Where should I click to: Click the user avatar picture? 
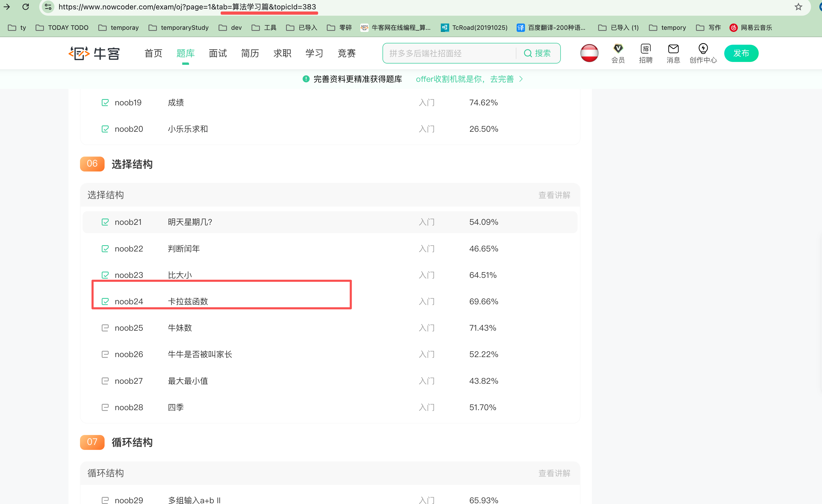coord(589,53)
